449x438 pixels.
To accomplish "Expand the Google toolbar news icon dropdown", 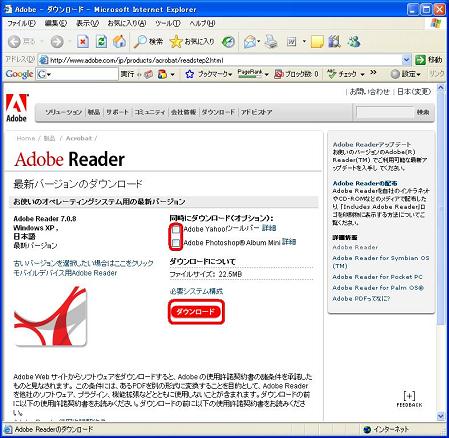I will click(x=172, y=74).
